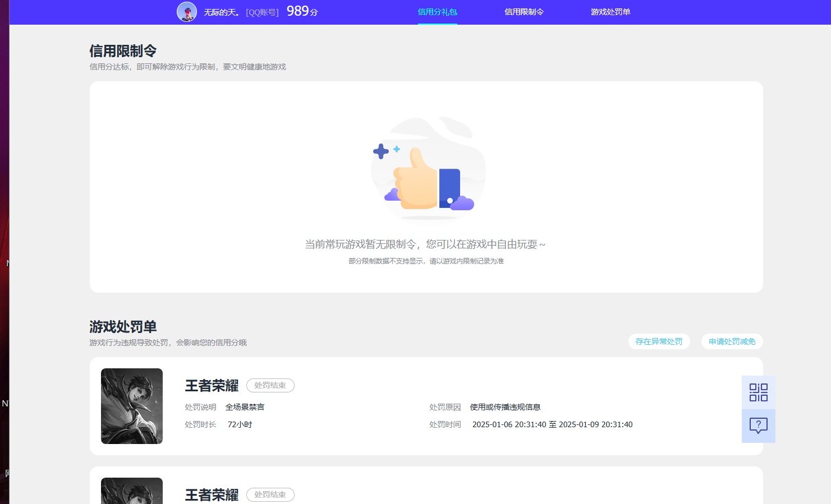Switch to the 信用分礼包 tab
This screenshot has width=831, height=504.
tap(438, 11)
